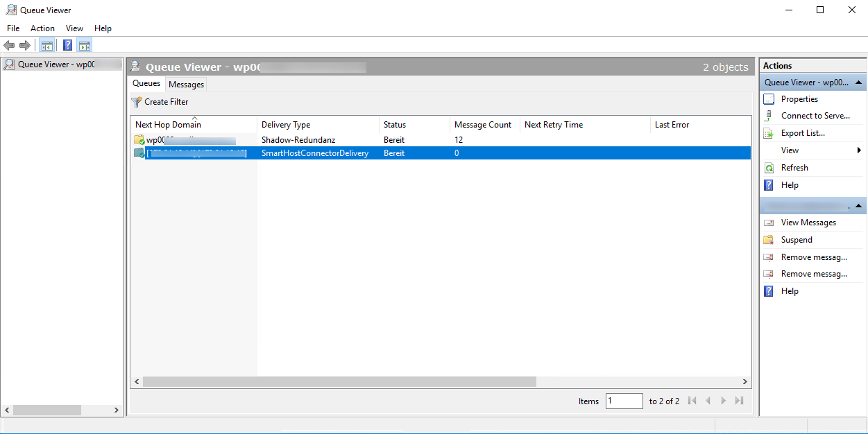
Task: Click the blue Help toolbar icon
Action: pyautogui.click(x=67, y=46)
